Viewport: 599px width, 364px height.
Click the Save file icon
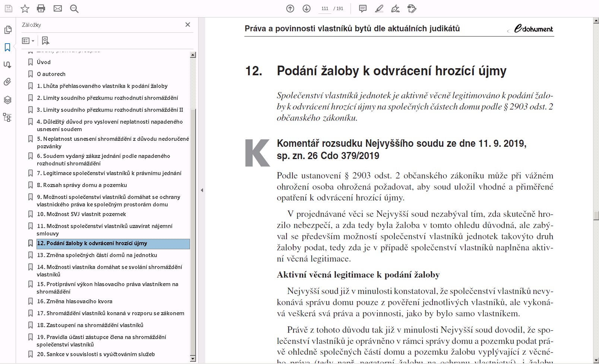click(x=8, y=8)
